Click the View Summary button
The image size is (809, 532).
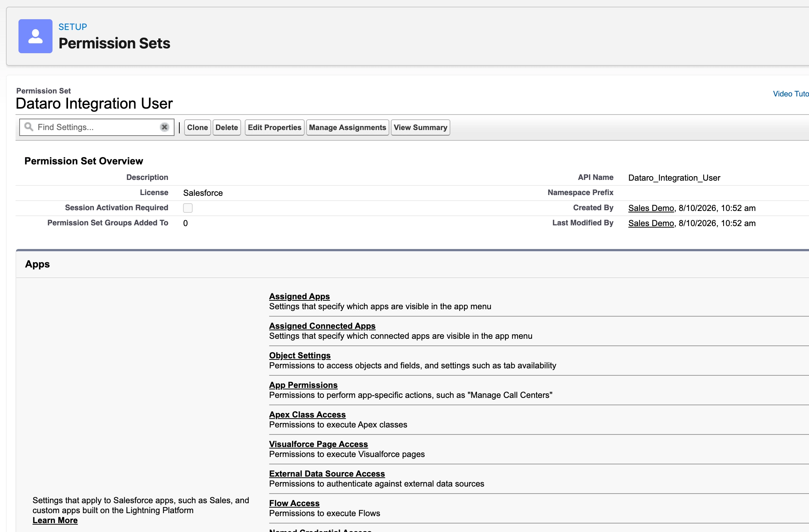coord(420,127)
